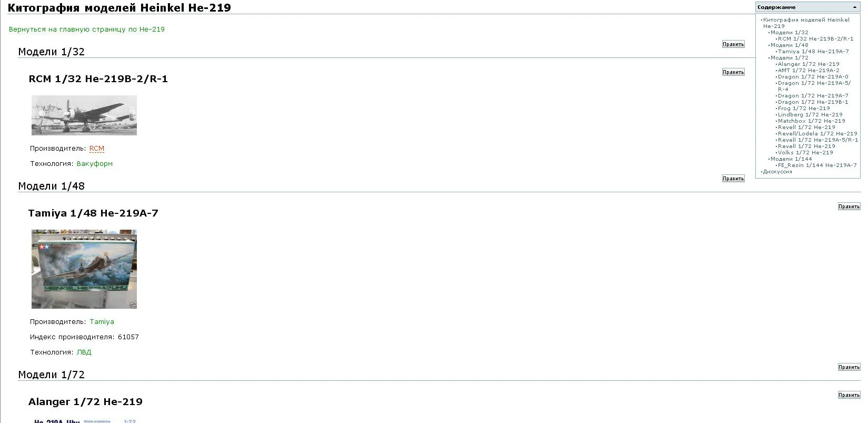
Task: Open the RCM manufacturer link
Action: 97,149
